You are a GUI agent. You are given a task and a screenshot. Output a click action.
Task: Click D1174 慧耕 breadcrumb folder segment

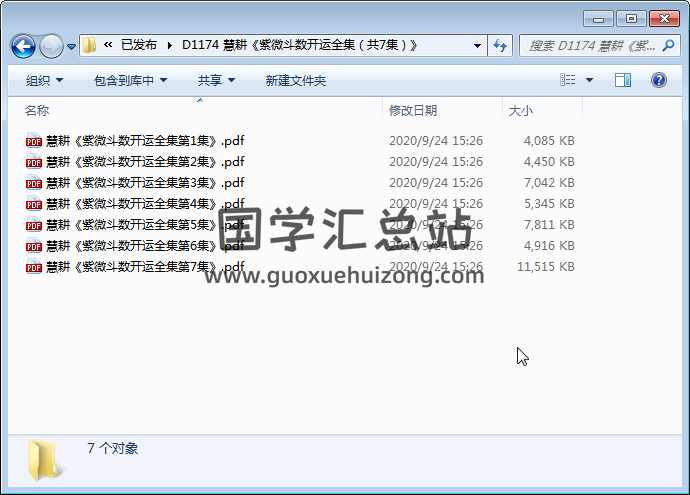tap(300, 45)
